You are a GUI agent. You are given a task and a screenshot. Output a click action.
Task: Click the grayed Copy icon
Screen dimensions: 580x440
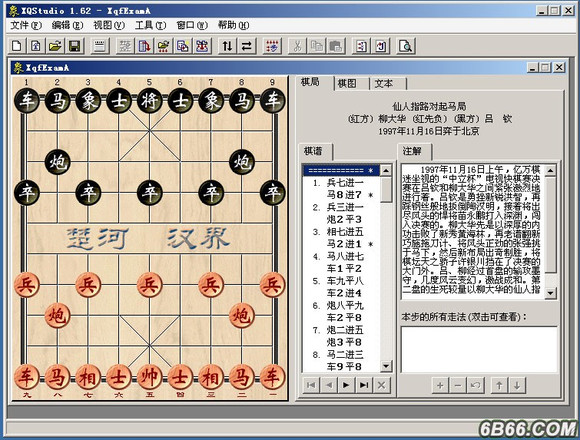click(316, 46)
